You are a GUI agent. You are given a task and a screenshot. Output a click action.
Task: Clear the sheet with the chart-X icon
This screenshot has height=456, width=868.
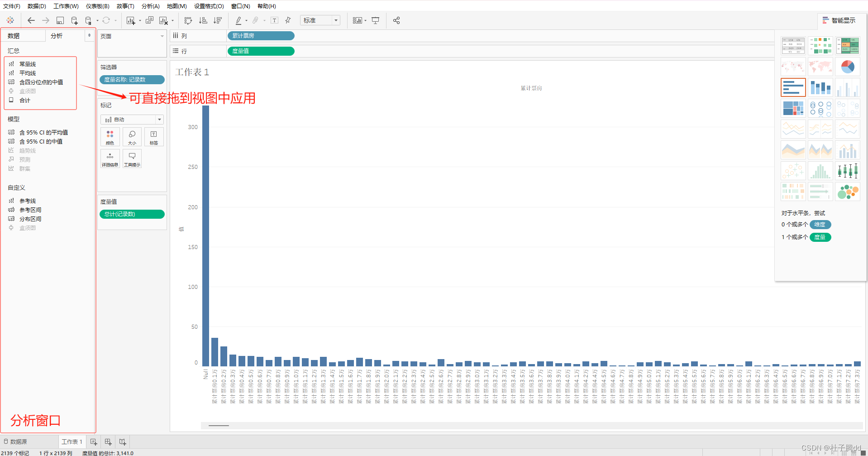pyautogui.click(x=163, y=20)
